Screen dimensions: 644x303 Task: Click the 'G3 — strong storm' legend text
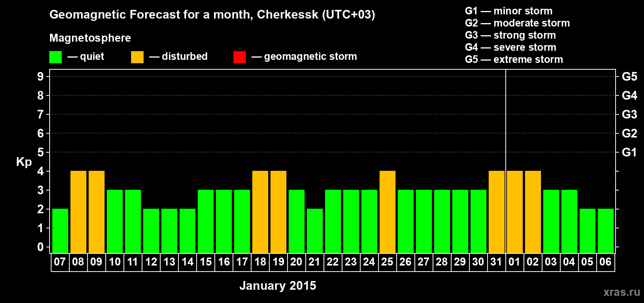[x=511, y=35]
